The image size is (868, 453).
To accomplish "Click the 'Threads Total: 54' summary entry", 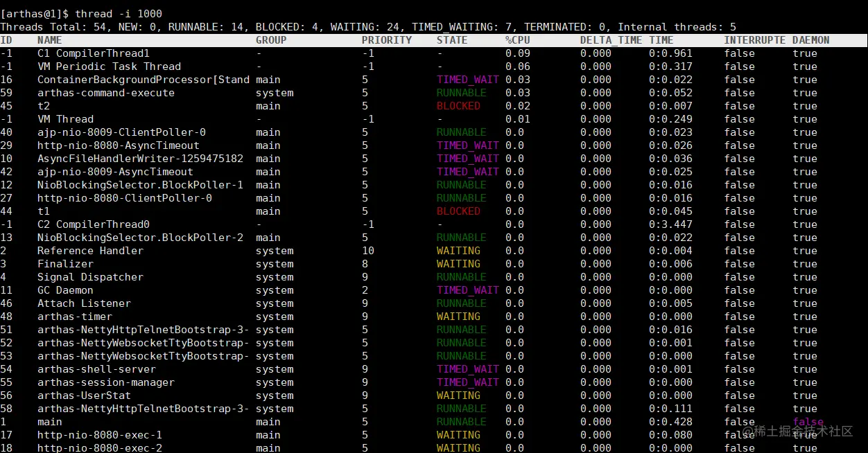I will [x=53, y=26].
